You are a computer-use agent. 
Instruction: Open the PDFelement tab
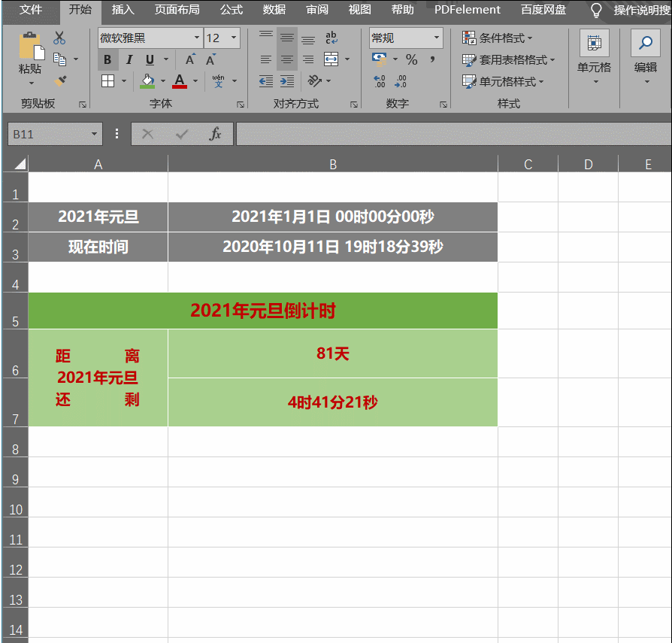tap(467, 10)
